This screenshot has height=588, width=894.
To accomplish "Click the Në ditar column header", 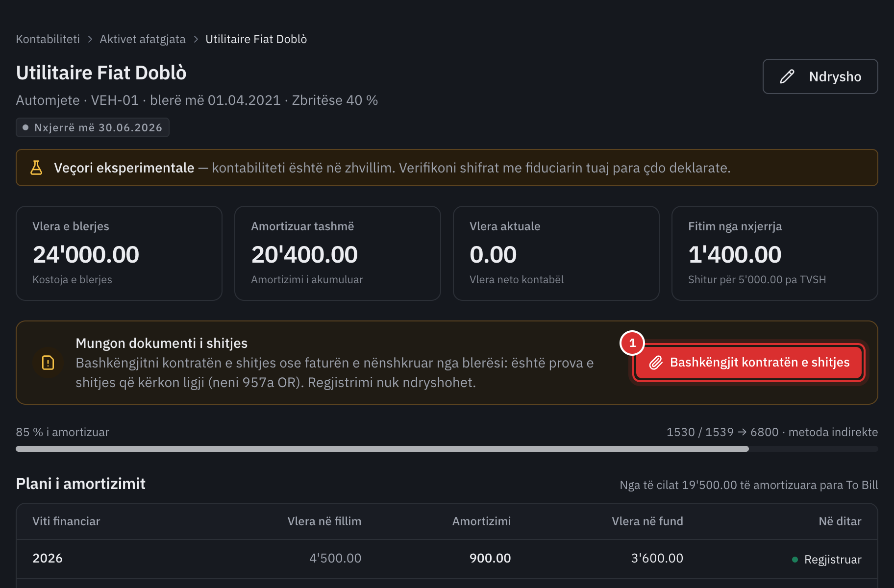I will [840, 521].
